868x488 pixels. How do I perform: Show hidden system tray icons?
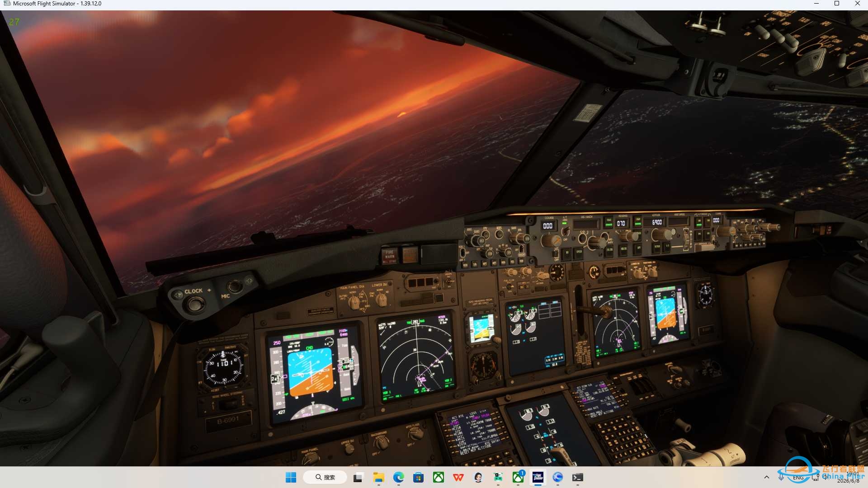click(x=766, y=477)
